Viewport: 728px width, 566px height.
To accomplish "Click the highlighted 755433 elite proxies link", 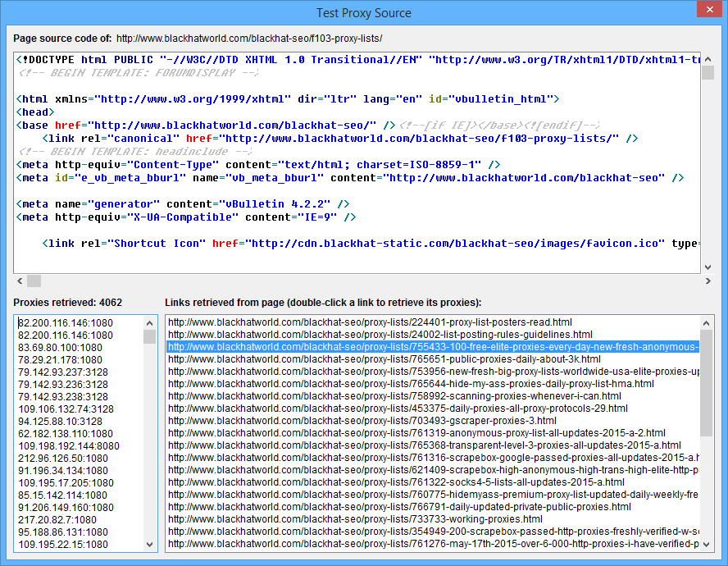I will coord(433,347).
